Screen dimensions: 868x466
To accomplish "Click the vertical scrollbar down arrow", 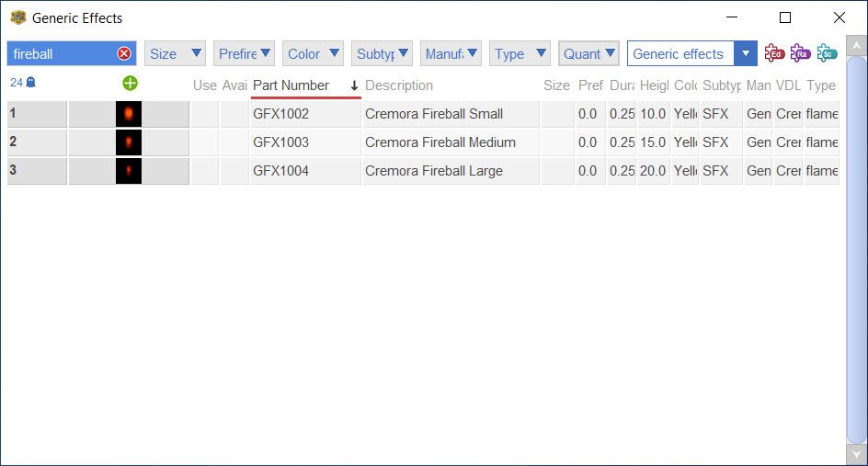I will point(856,454).
